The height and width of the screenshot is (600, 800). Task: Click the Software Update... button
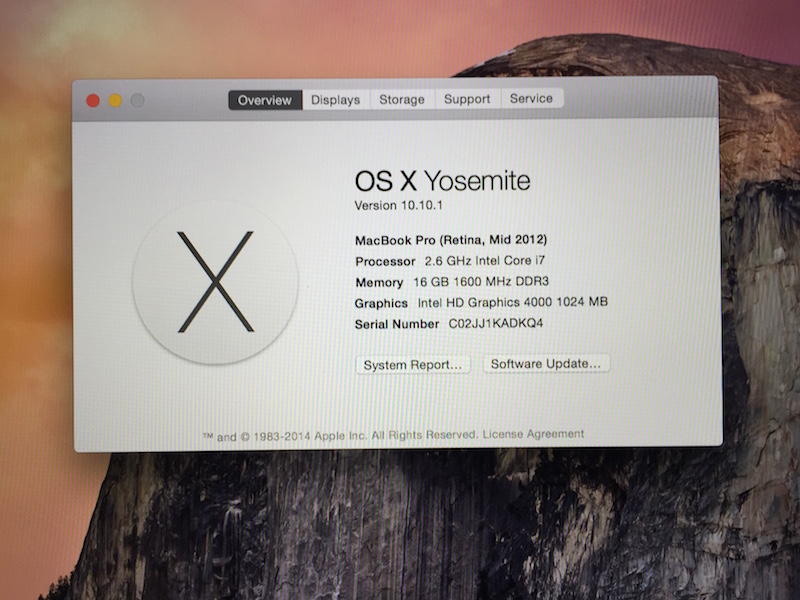click(x=546, y=364)
